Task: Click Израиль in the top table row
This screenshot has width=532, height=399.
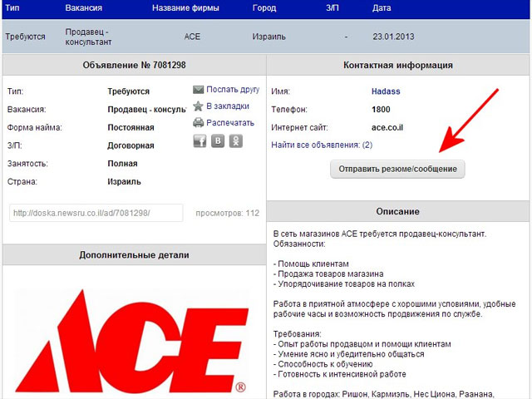Action: [268, 37]
